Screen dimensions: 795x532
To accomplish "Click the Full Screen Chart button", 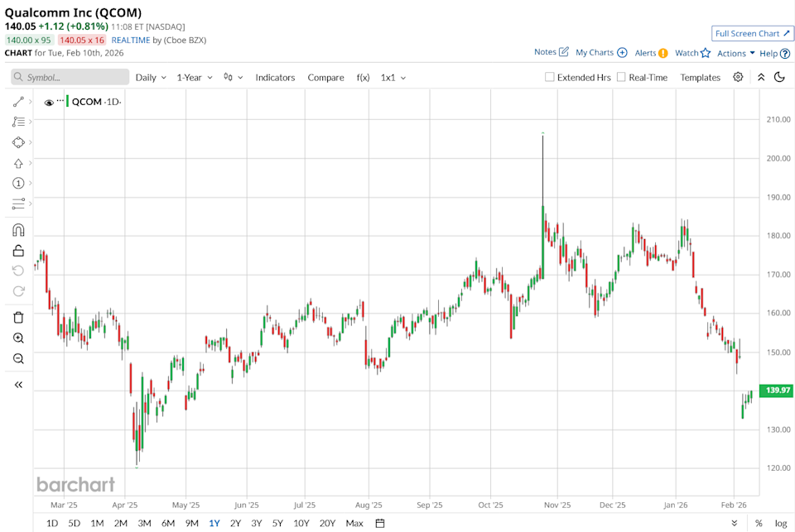I will [x=753, y=33].
